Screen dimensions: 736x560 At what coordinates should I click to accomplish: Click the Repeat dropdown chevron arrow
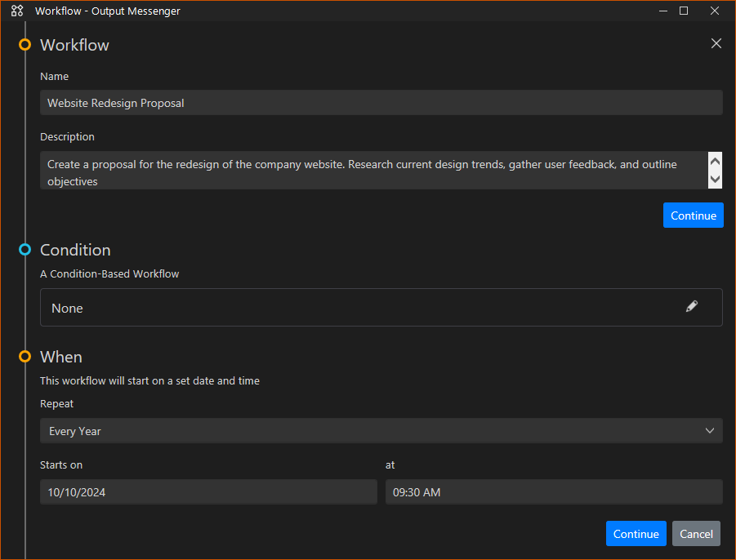pyautogui.click(x=709, y=430)
